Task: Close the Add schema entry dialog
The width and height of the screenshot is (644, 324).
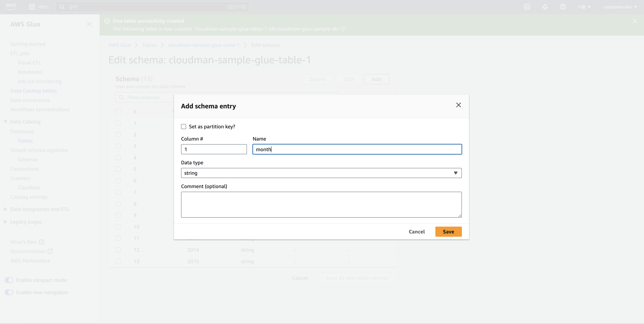Action: (458, 105)
